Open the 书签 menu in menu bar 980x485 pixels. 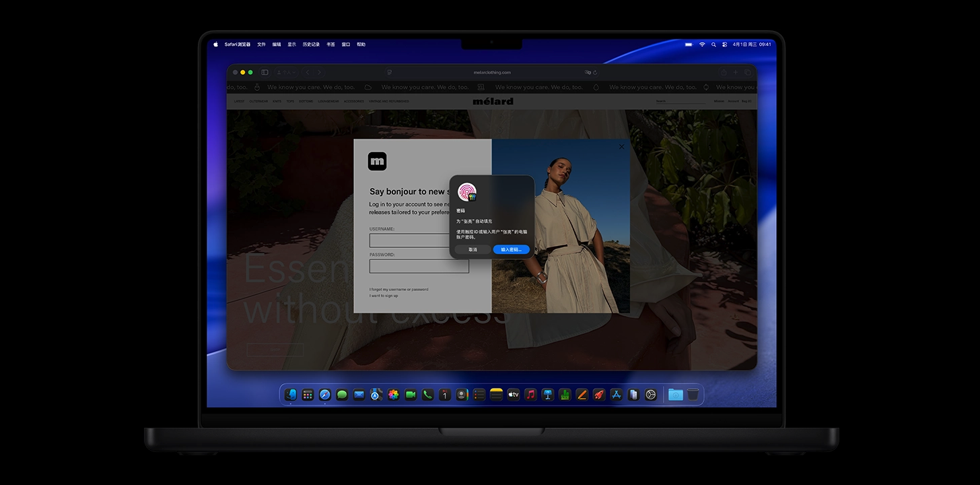coord(330,44)
